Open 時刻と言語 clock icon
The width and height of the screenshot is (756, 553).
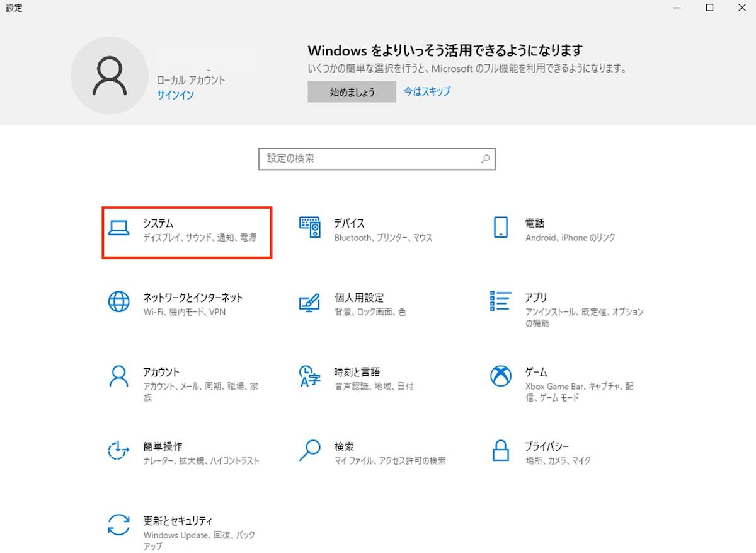(309, 376)
